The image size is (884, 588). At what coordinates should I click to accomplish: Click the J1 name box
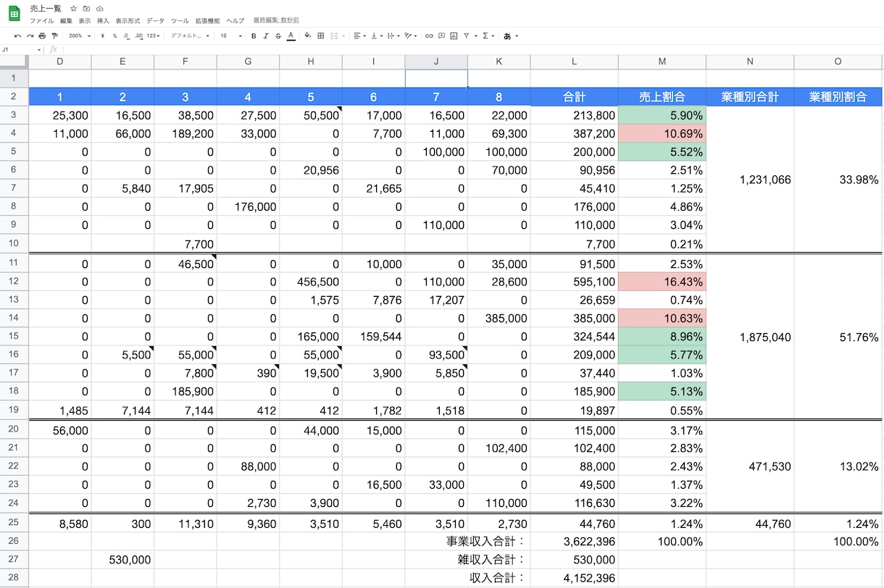pyautogui.click(x=22, y=49)
